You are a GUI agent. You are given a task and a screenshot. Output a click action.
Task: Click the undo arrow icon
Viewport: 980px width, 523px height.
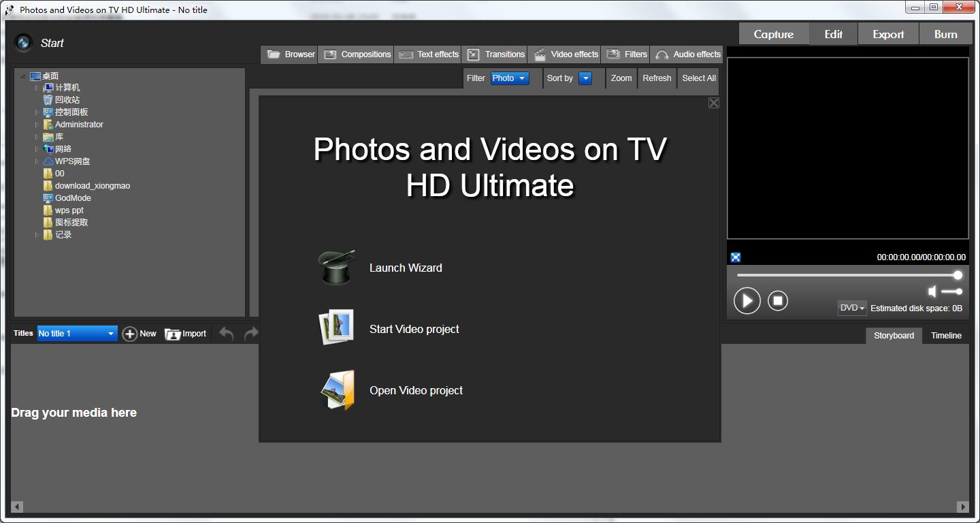(227, 334)
